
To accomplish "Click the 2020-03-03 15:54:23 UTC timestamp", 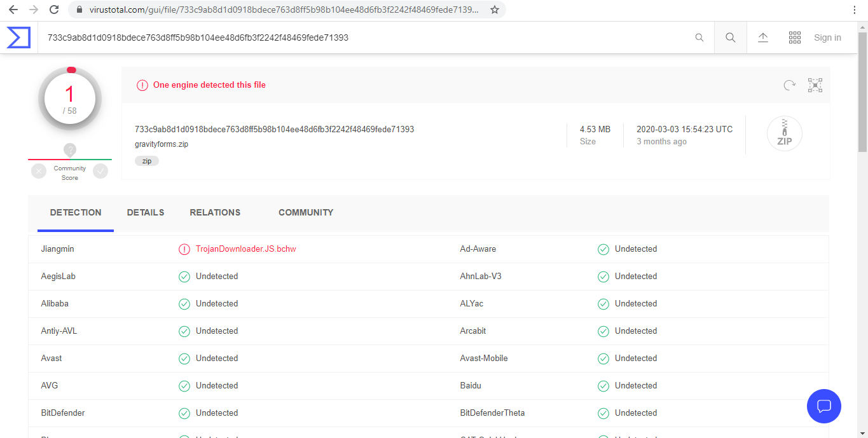I will [x=685, y=129].
